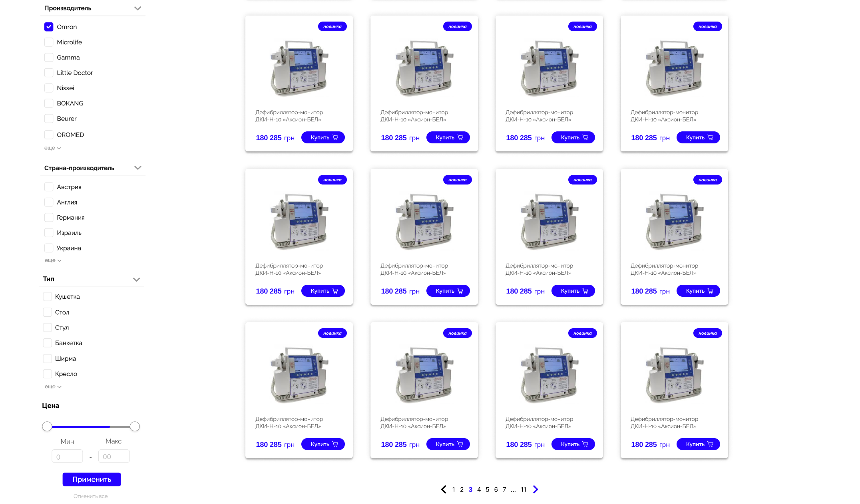
Task: Check the Банкетка type filter
Action: [47, 343]
